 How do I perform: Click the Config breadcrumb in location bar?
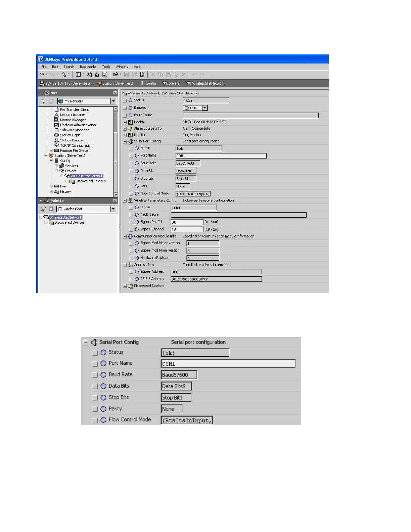click(x=148, y=83)
